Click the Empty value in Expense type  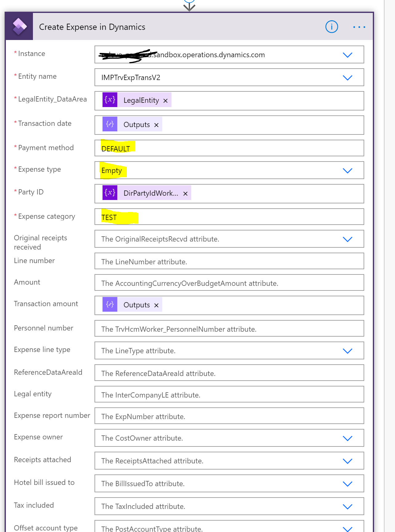coord(112,170)
